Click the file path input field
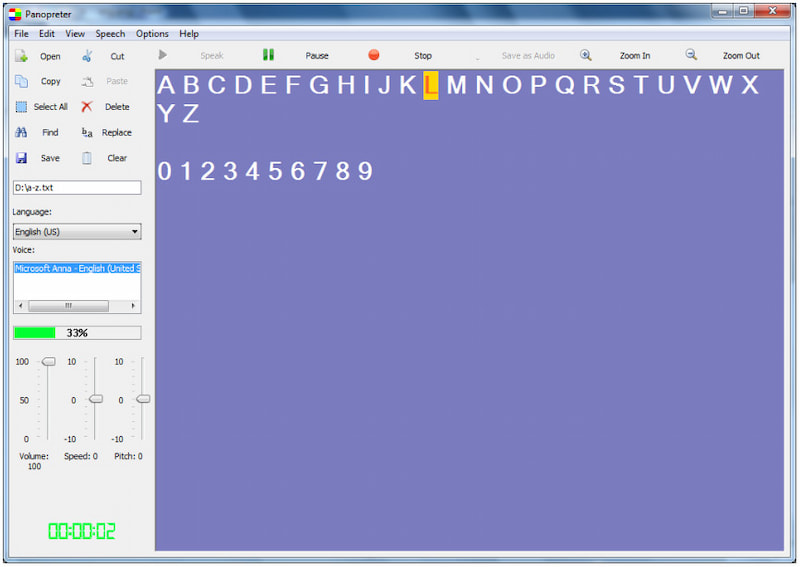Screen dimensions: 800x567 76,187
